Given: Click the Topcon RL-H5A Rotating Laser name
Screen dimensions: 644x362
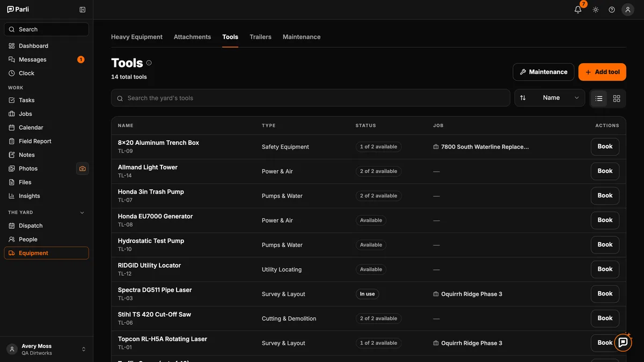Looking at the screenshot, I should click(163, 339).
